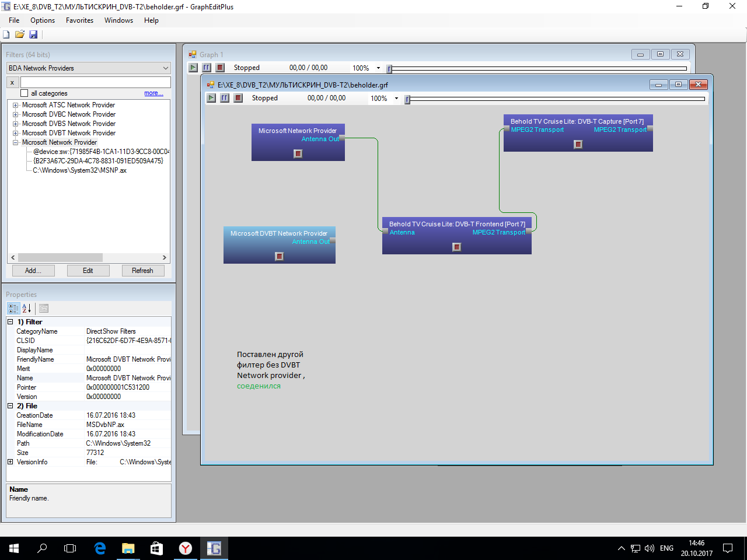Expand Microsoft ATSC Network Provider tree node
This screenshot has width=747, height=560.
point(16,105)
